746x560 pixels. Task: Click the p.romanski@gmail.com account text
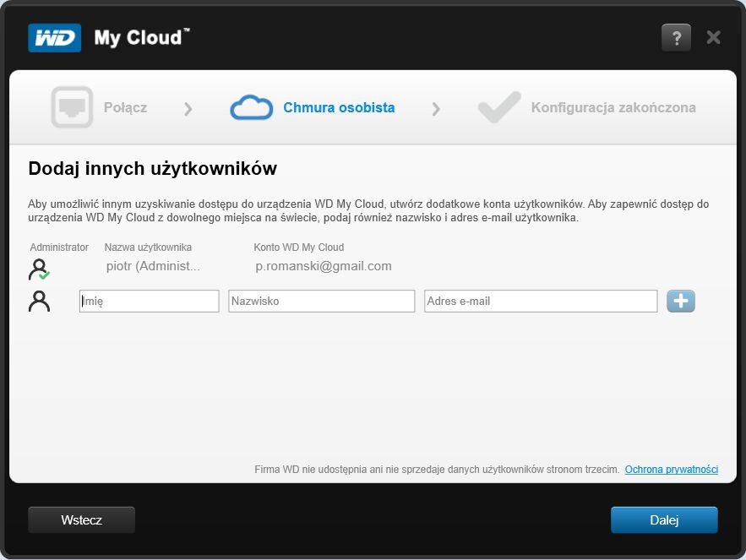324,266
